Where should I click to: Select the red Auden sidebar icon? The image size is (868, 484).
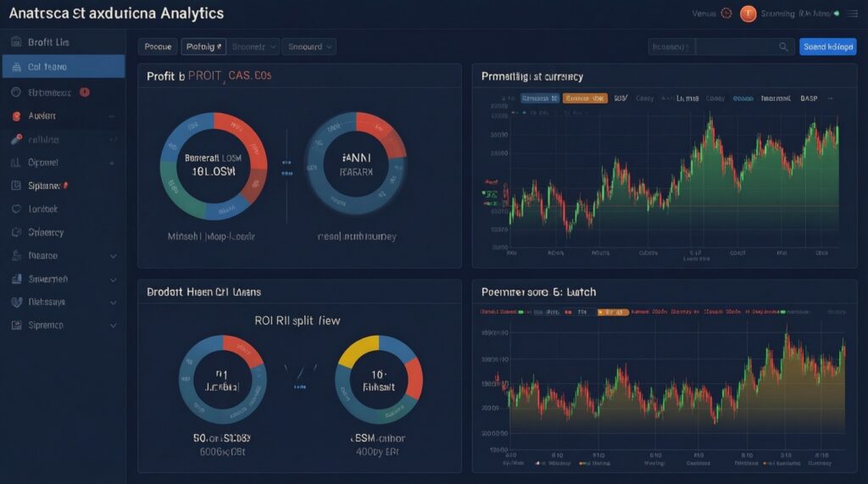(17, 116)
